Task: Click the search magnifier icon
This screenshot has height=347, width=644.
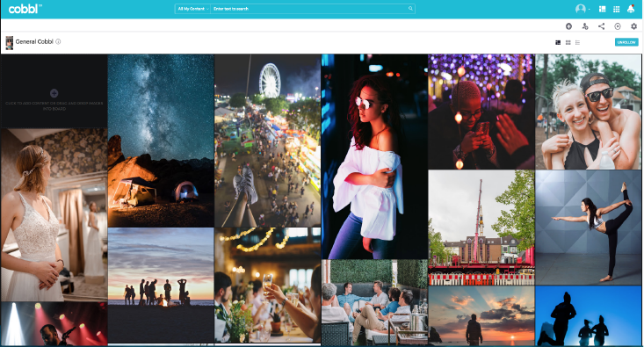Action: point(410,9)
